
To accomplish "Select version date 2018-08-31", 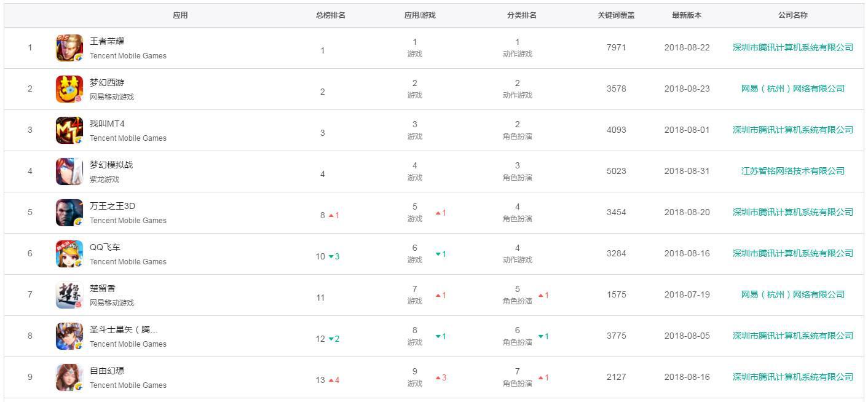I will pyautogui.click(x=687, y=171).
